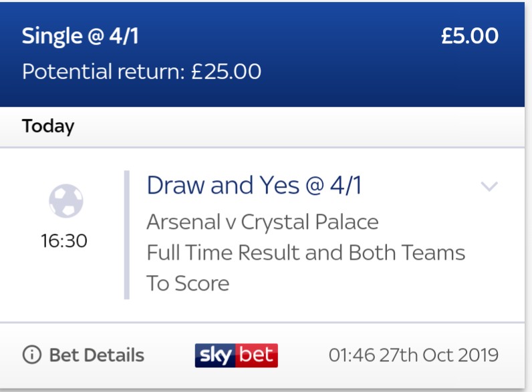Click the football icon above 16:30
Screen dimensions: 532x392
click(65, 201)
